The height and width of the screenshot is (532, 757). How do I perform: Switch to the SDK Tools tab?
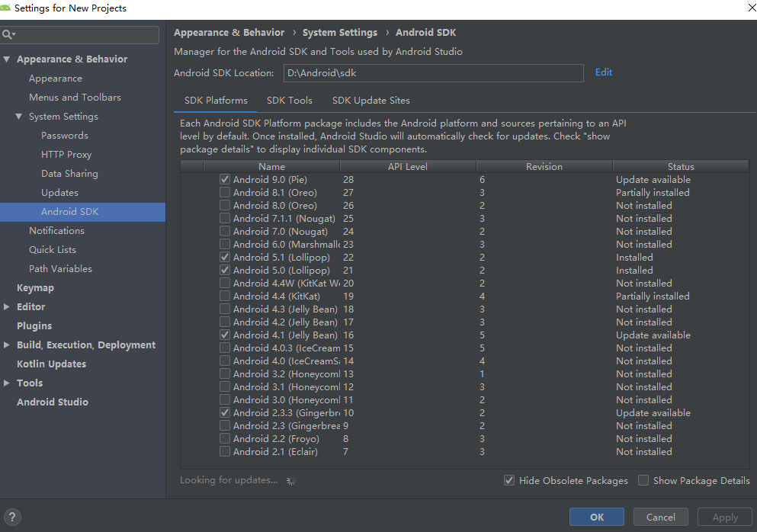tap(290, 101)
